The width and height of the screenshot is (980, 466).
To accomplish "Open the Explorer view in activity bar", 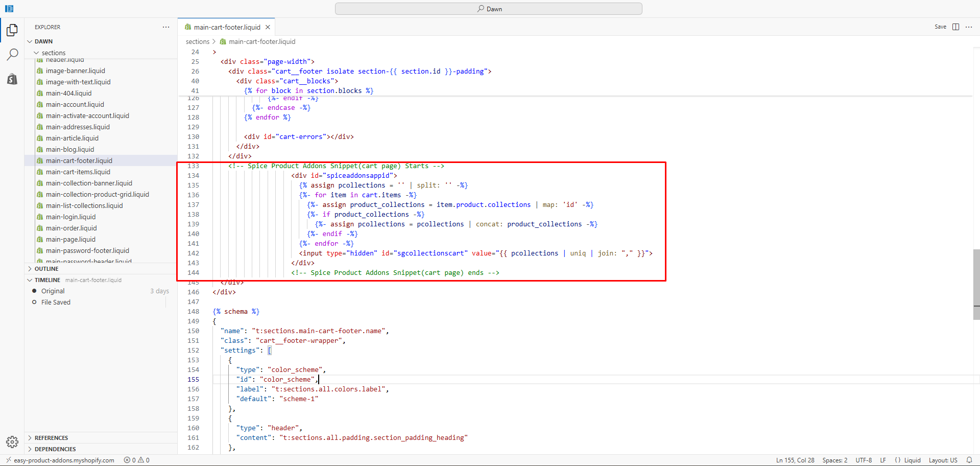I will click(12, 30).
